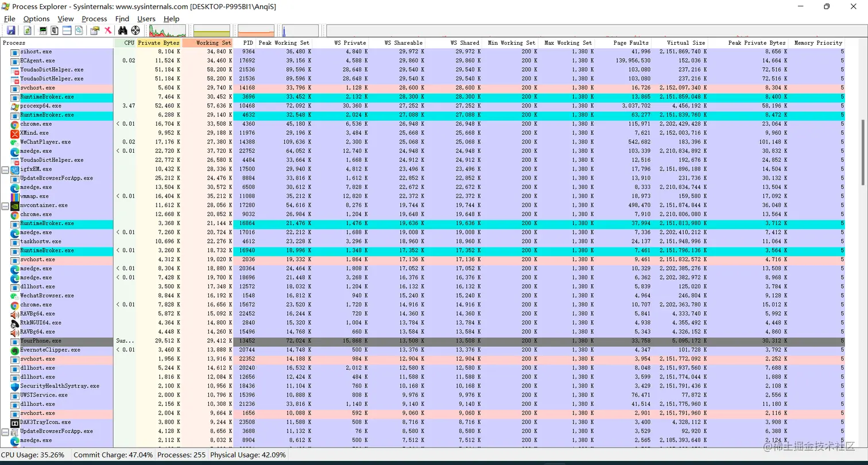The image size is (868, 465).
Task: Open the Help menu
Action: (171, 18)
